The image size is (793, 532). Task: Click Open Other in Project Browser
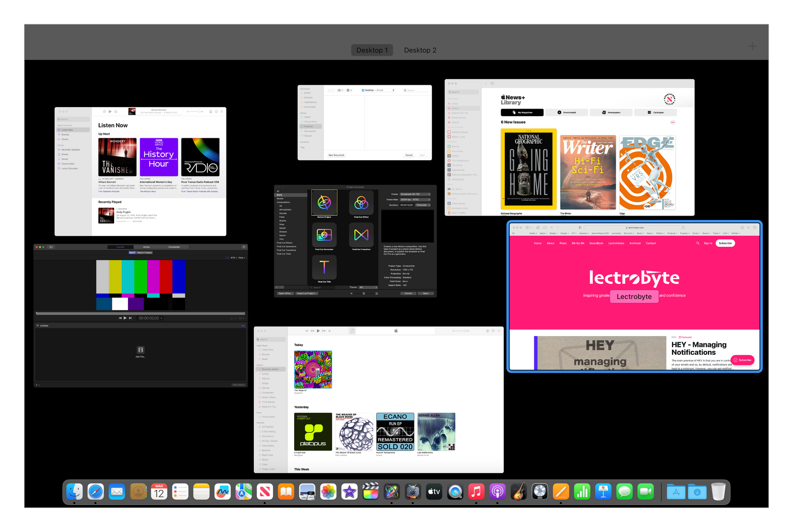coord(285,293)
